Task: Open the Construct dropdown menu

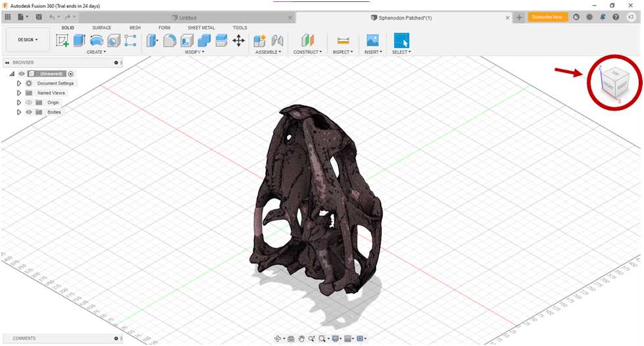Action: point(307,52)
